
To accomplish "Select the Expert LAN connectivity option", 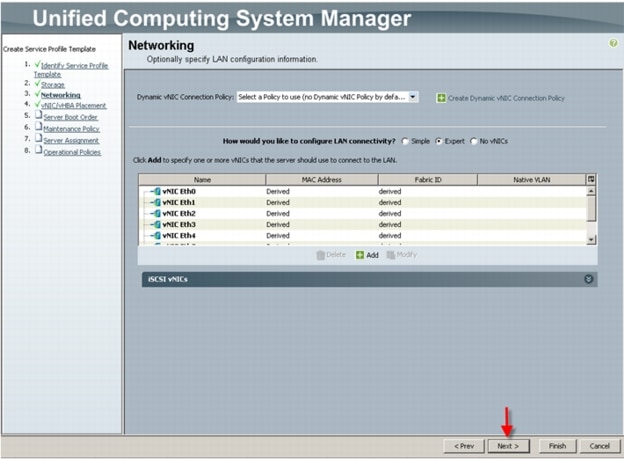I will [439, 141].
